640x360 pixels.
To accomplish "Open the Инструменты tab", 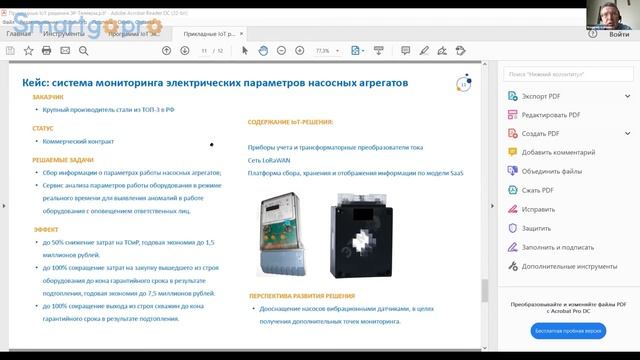I will pyautogui.click(x=64, y=33).
